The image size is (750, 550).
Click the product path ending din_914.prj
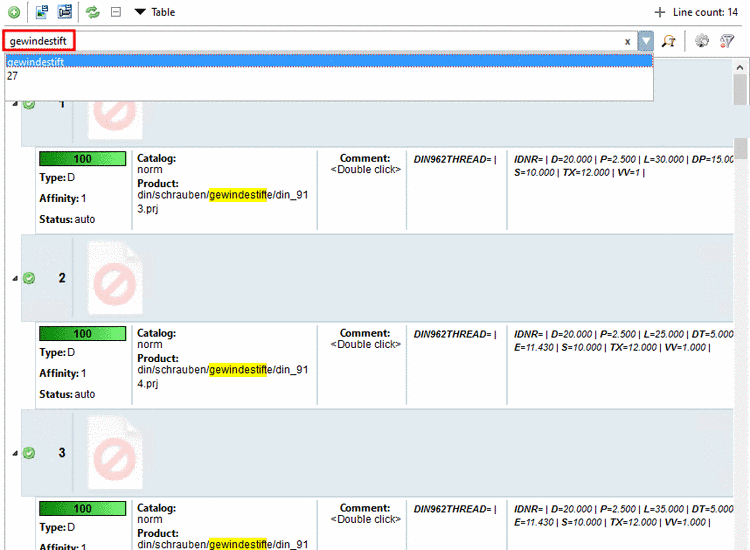point(223,376)
